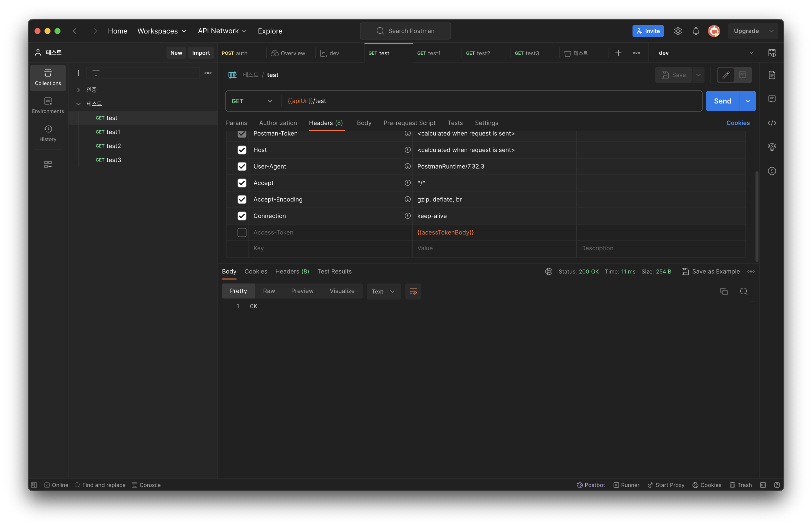Open the notifications bell
812x528 pixels.
696,31
